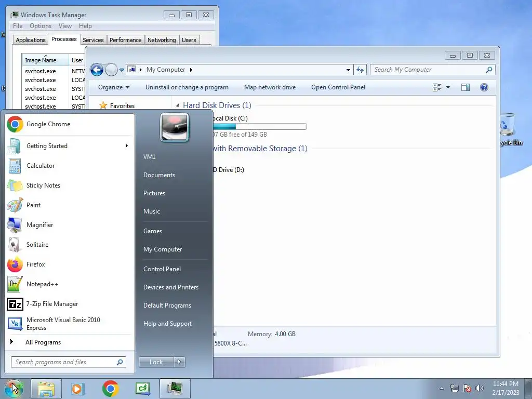Click the Refresh button in Explorer

tap(360, 70)
